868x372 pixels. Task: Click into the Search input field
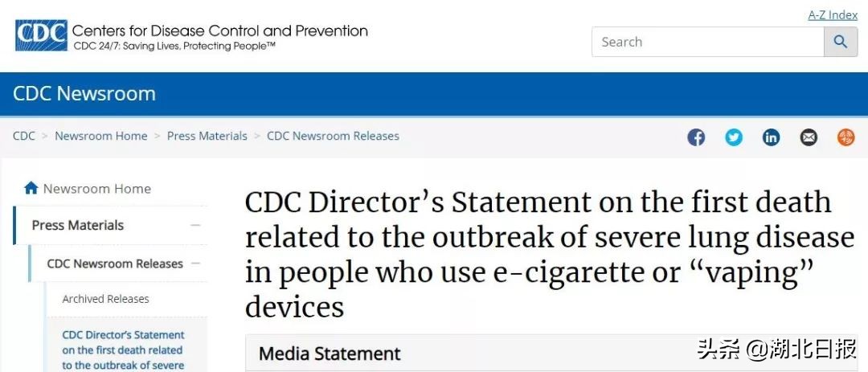(707, 42)
